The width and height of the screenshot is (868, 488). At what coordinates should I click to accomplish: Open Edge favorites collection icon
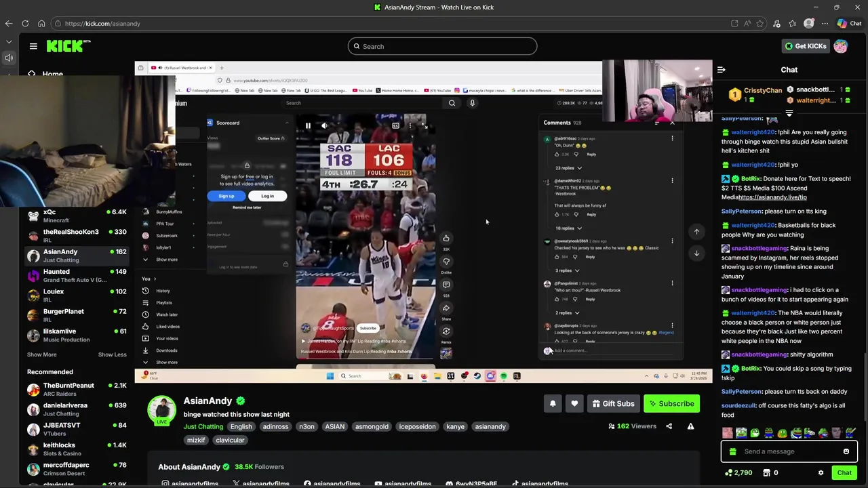pos(793,23)
